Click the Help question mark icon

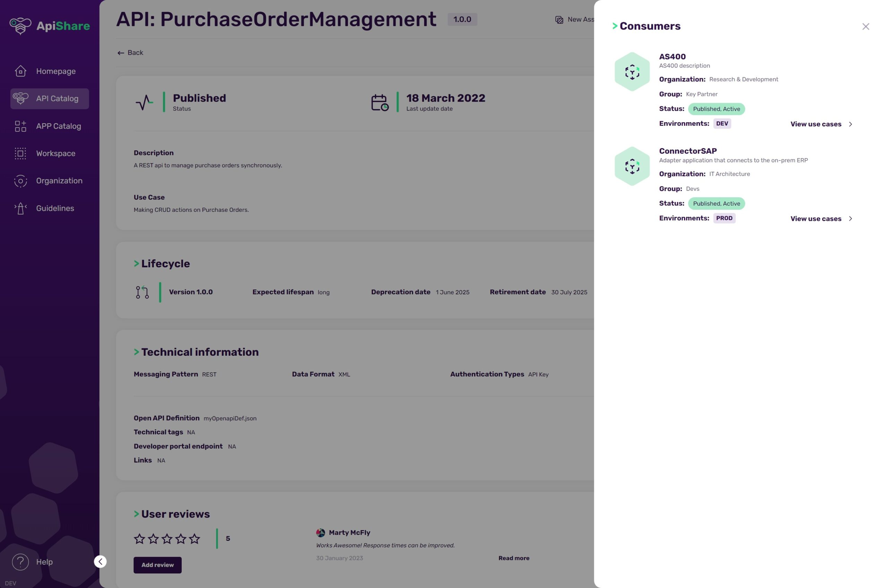[x=20, y=561]
